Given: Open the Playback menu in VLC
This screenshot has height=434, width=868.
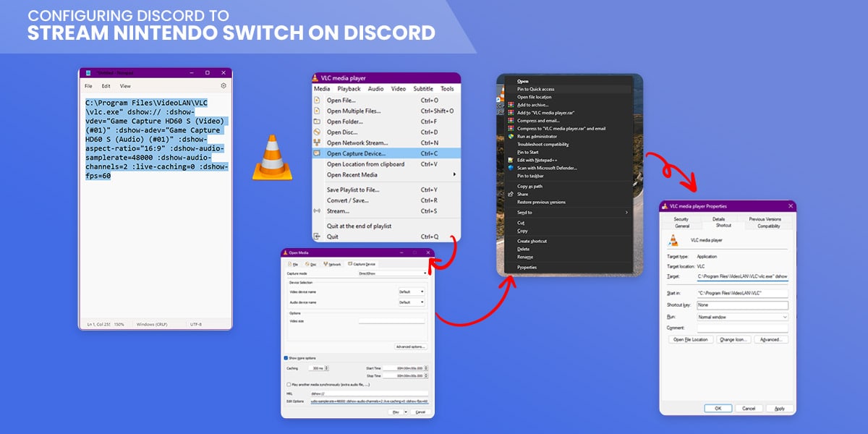Looking at the screenshot, I should tap(349, 89).
